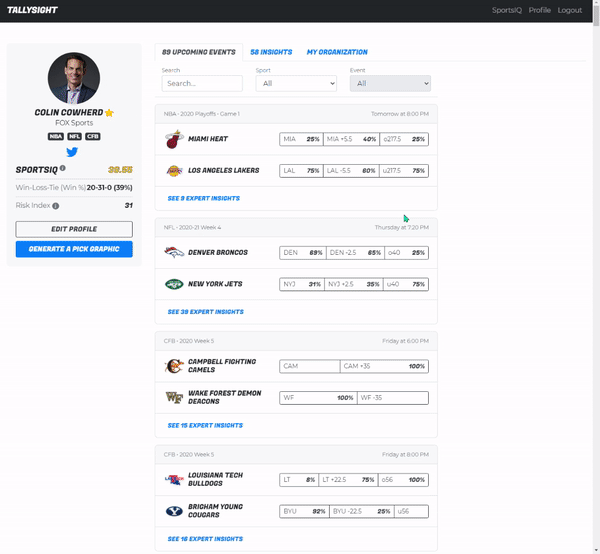Select the LAL -5.5 spread pick
The height and width of the screenshot is (554, 600).
[x=351, y=171]
